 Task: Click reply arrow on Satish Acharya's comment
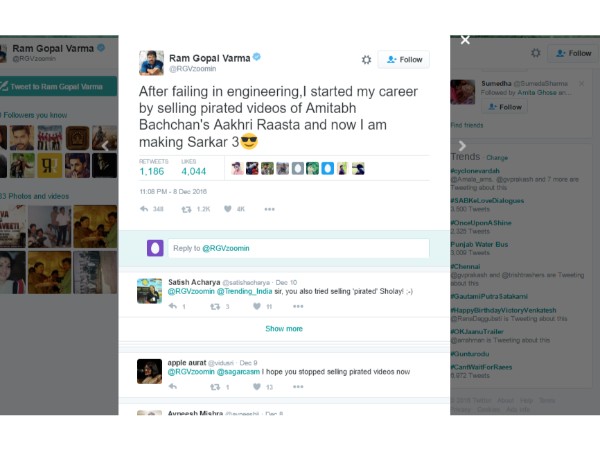coord(171,306)
